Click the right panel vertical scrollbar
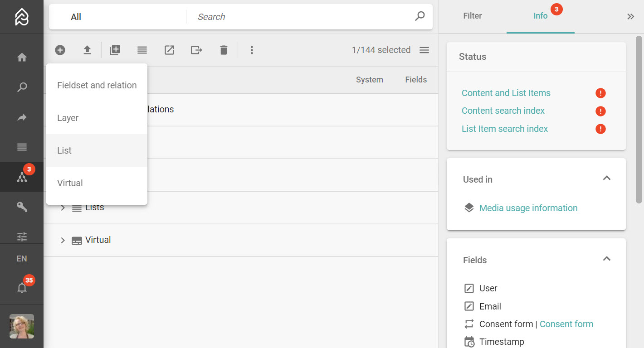This screenshot has height=348, width=644. (x=639, y=119)
